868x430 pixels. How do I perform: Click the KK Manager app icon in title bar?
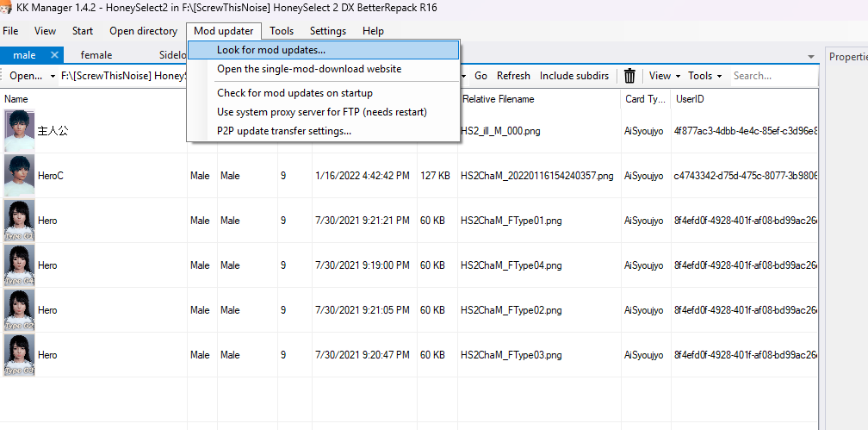click(5, 7)
